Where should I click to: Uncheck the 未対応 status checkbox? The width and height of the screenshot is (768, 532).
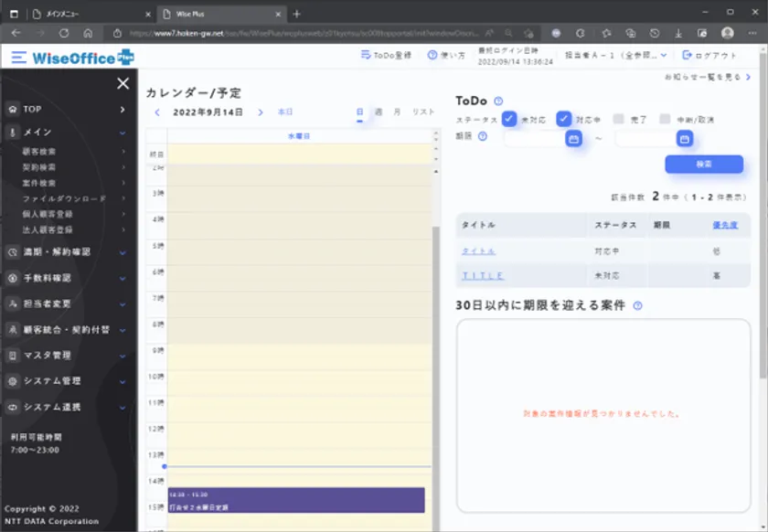coord(509,119)
